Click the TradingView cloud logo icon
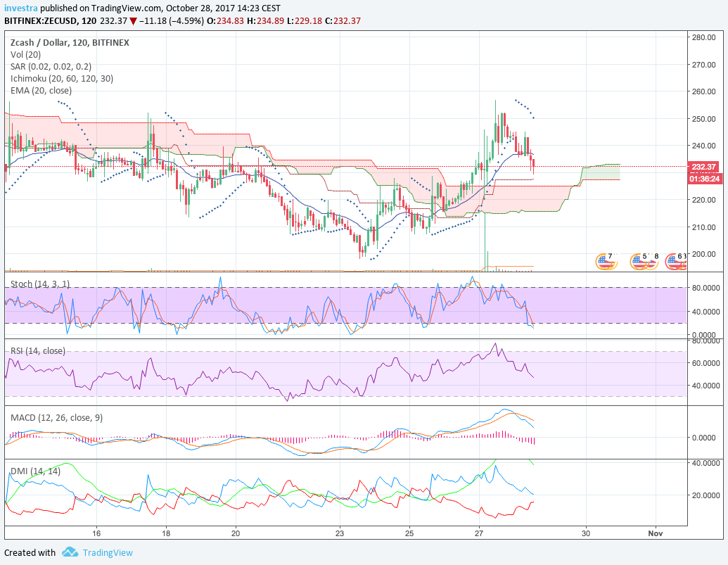The width and height of the screenshot is (728, 565). click(x=70, y=552)
